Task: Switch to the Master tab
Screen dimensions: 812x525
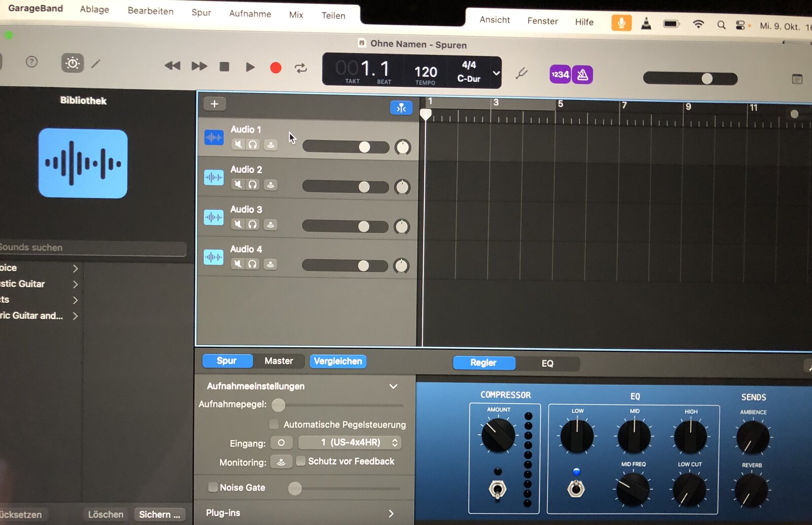Action: (279, 361)
